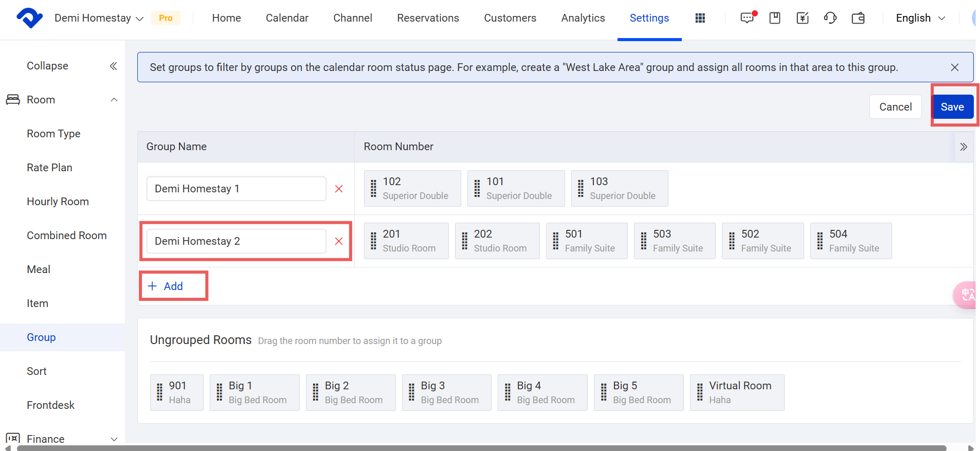Viewport: 980px width, 451px height.
Task: Click the customer support headset icon
Action: (x=830, y=18)
